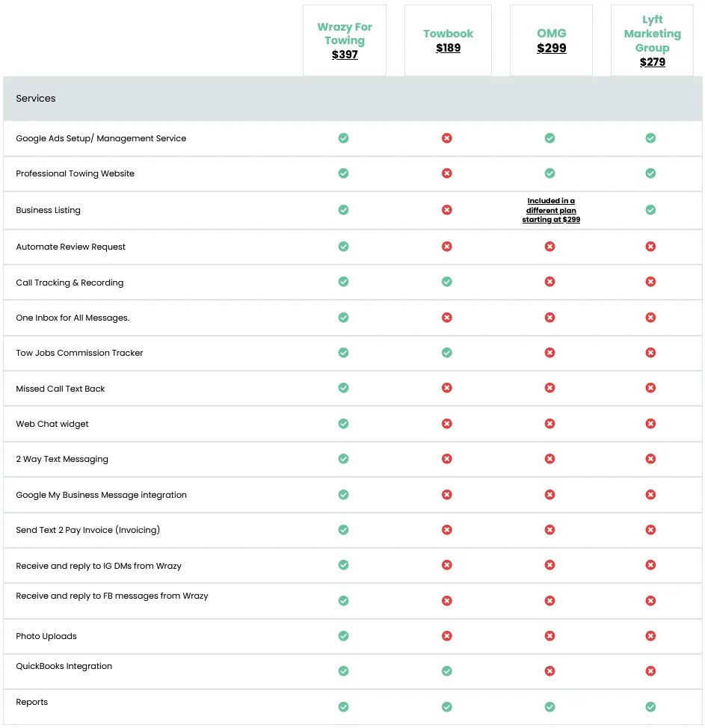This screenshot has width=705, height=728.
Task: Click Towbook red X for Google Ads Setup row
Action: click(447, 138)
